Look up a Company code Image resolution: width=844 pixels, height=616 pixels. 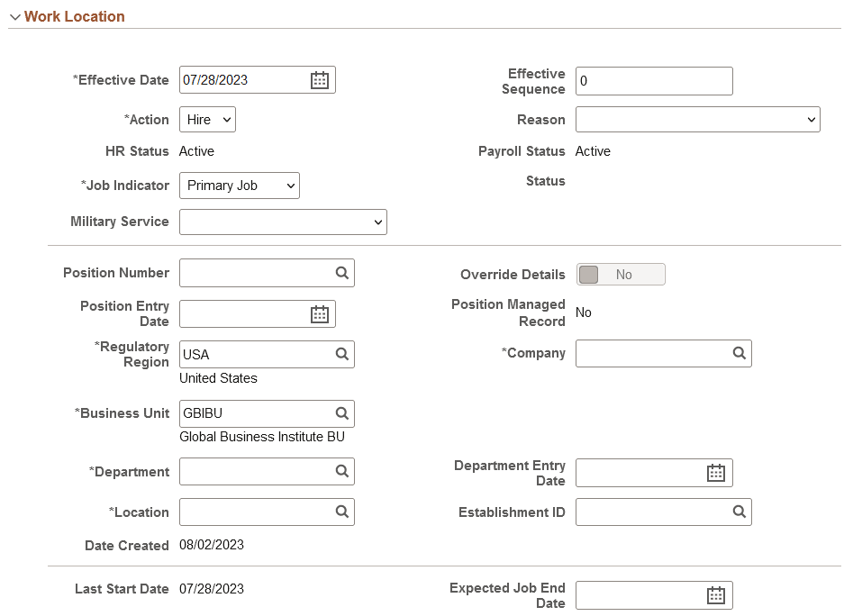[739, 353]
